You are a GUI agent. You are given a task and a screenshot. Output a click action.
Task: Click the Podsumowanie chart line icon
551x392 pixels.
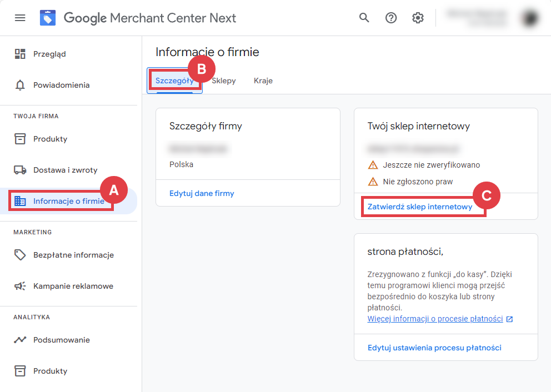[20, 340]
